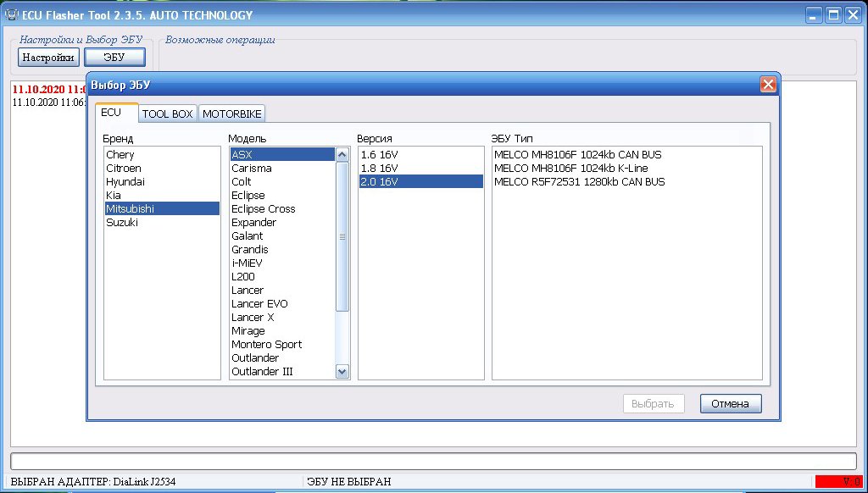Viewport: 868px width, 493px height.
Task: Select MELCO MH8106F 1024kb CAN BUS
Action: (x=626, y=155)
